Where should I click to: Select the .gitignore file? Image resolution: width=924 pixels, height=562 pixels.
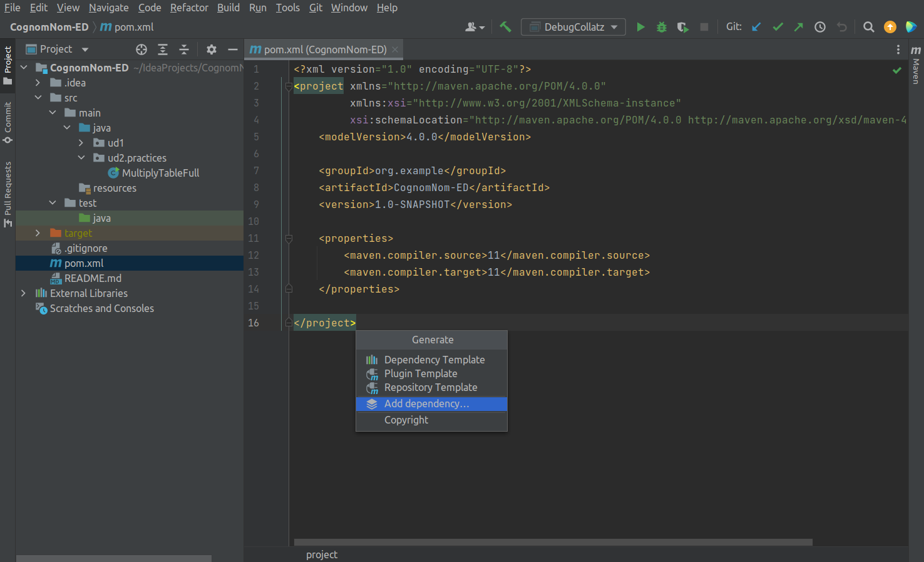86,247
